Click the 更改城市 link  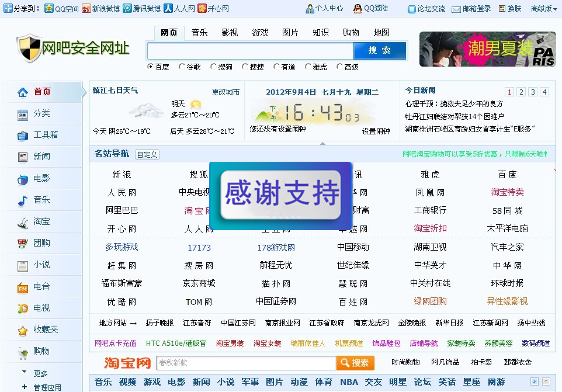coord(226,92)
